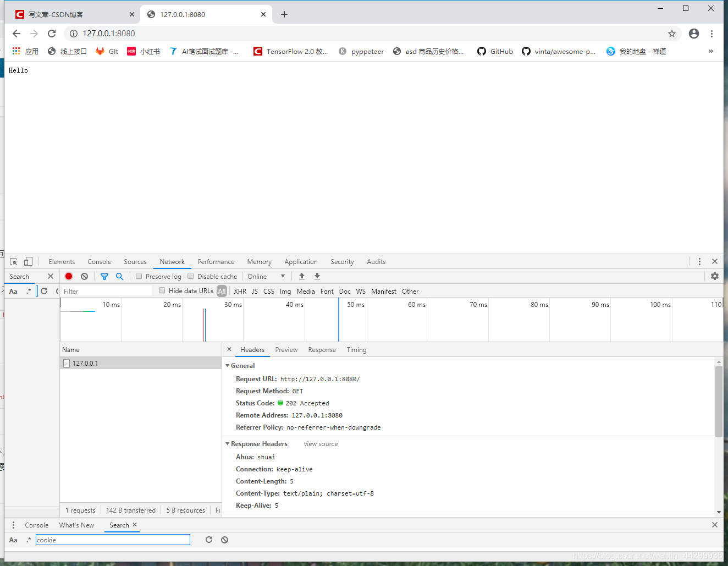Clear network log with the circle-slash icon
This screenshot has width=728, height=566.
[84, 276]
